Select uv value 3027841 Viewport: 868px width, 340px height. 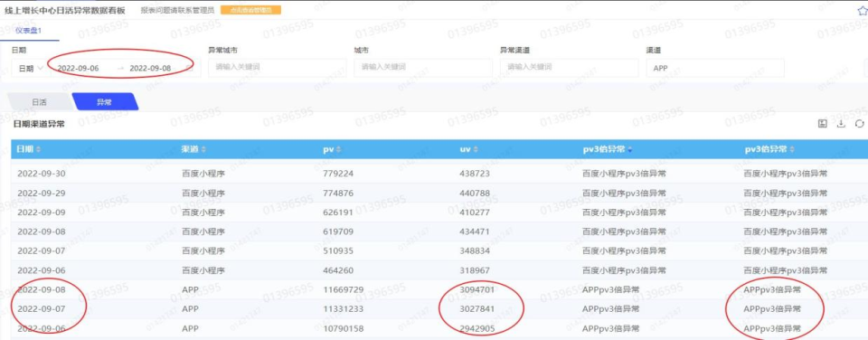[x=476, y=309]
